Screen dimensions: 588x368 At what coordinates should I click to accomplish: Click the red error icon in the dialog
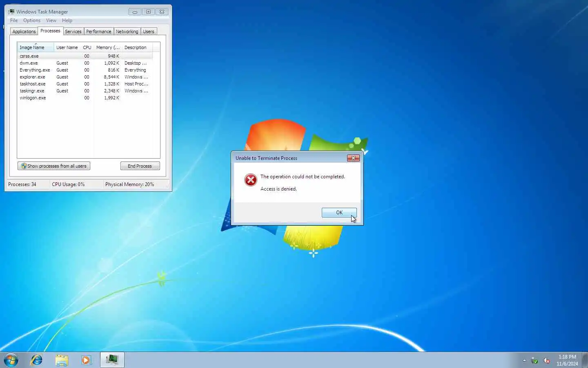click(x=250, y=180)
